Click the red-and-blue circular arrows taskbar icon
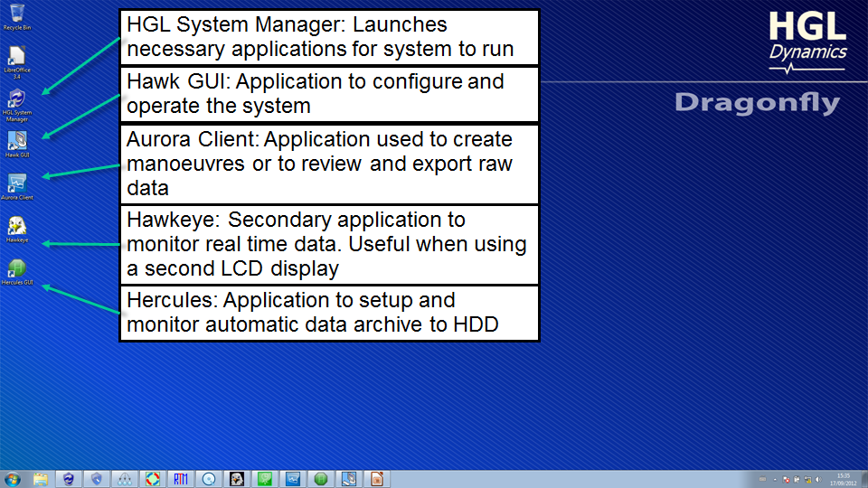Screen dimensions: 868x488 [x=153, y=479]
